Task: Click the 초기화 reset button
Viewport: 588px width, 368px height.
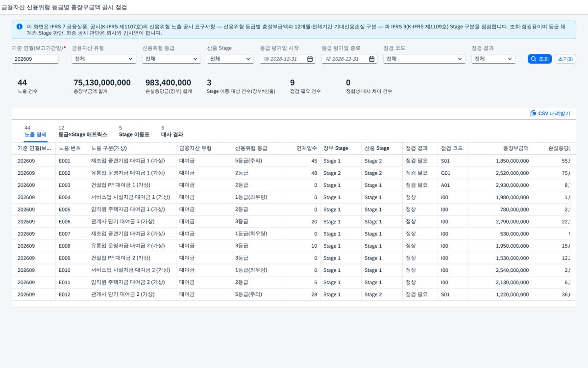Action: point(565,59)
